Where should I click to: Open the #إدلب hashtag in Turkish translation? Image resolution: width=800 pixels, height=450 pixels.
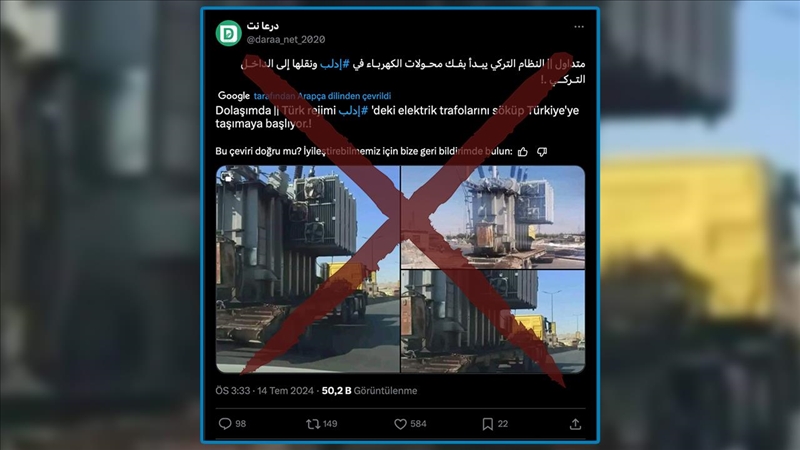353,111
